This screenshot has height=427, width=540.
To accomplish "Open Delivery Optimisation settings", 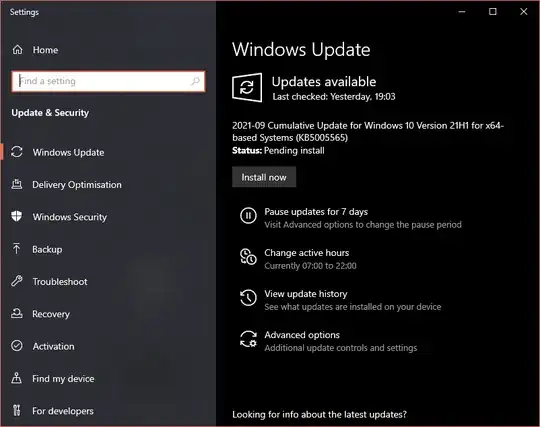I will point(77,185).
